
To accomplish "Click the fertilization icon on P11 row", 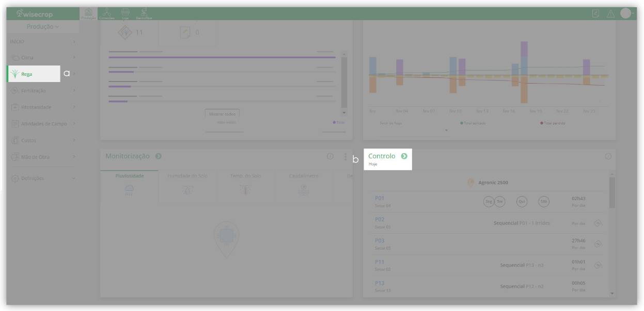I will point(598,265).
